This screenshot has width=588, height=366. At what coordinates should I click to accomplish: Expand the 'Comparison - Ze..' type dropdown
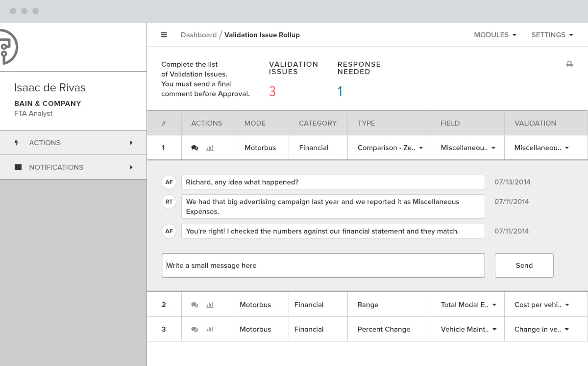point(390,148)
